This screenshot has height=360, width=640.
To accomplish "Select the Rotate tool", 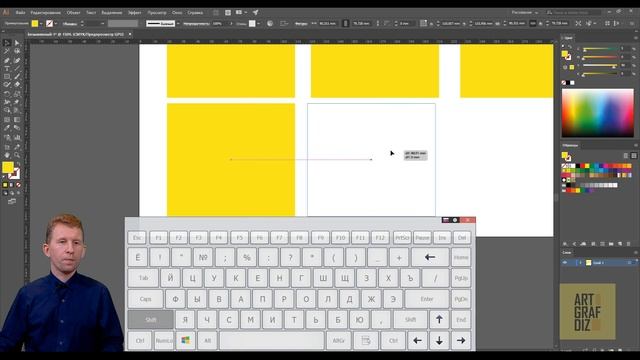I will (x=7, y=93).
